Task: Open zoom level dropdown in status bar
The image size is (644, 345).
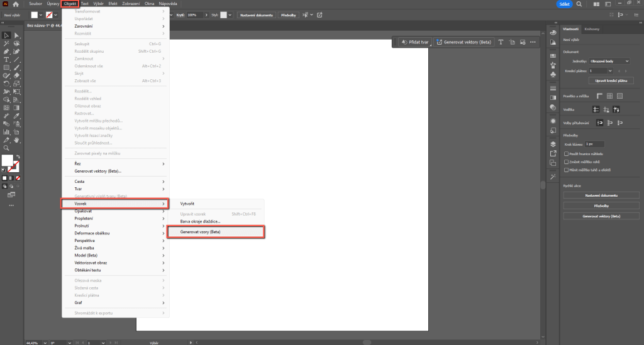Action: tap(45, 342)
